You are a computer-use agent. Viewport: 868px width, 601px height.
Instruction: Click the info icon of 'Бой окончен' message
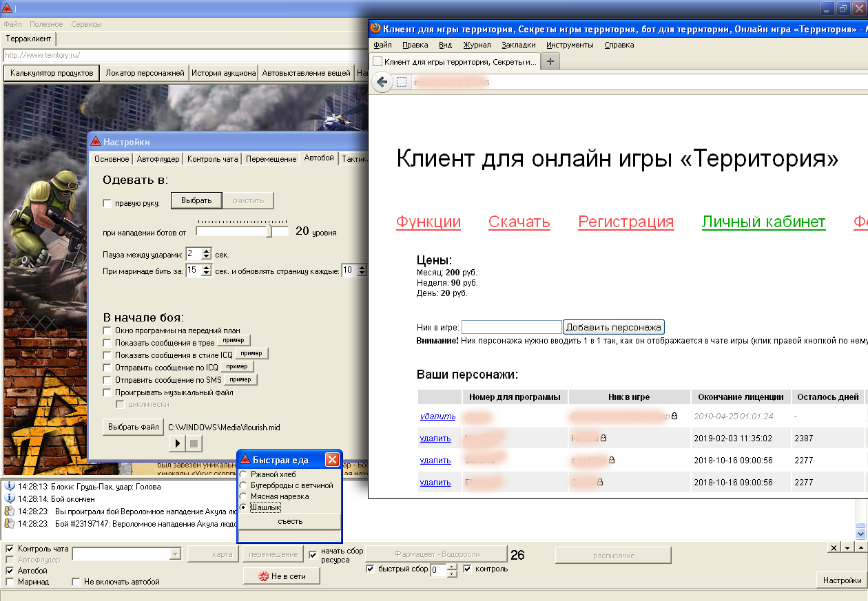click(10, 498)
